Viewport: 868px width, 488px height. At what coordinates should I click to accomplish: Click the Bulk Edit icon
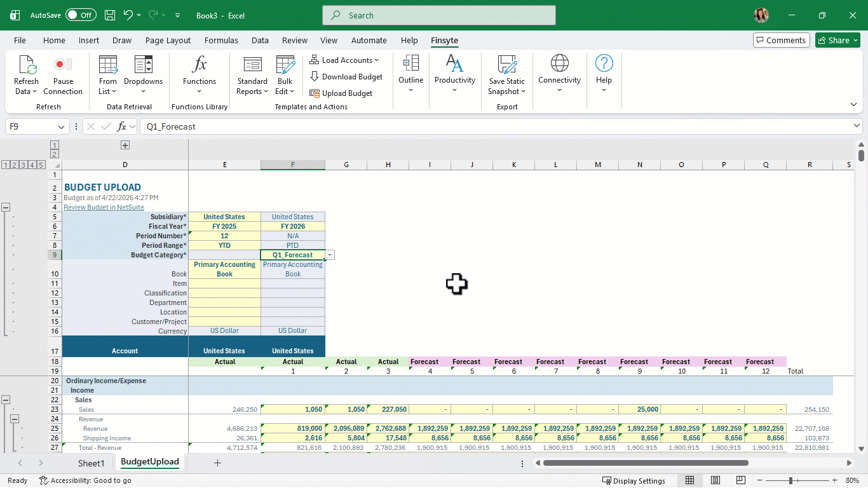coord(285,75)
